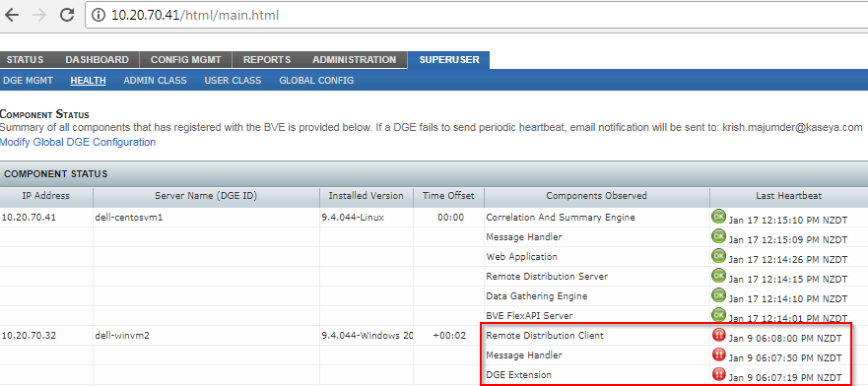This screenshot has width=868, height=386.
Task: Click Message Handler under dell-winvm2
Action: click(x=524, y=355)
